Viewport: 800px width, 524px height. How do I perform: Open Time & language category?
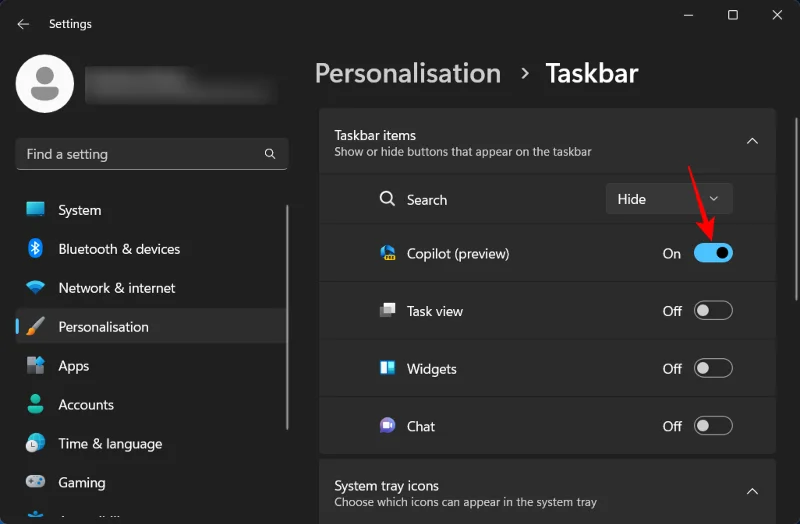click(151, 443)
